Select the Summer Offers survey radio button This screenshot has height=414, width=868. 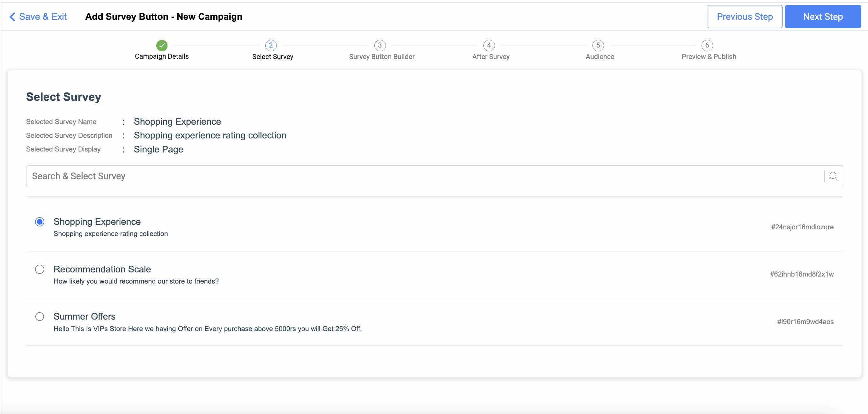40,316
